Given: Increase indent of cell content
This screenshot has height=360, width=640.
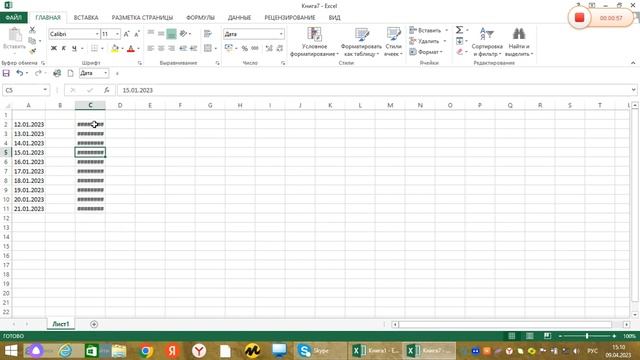Looking at the screenshot, I should tap(193, 48).
